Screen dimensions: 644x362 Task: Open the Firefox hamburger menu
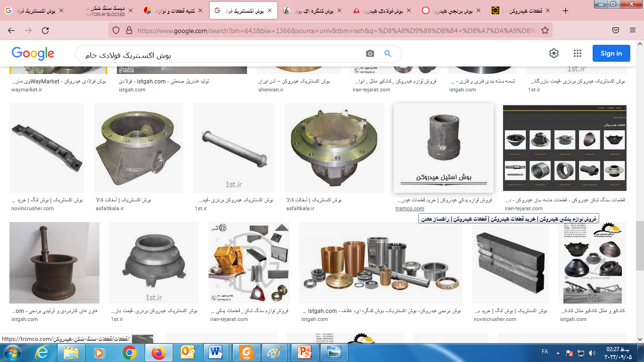(633, 31)
